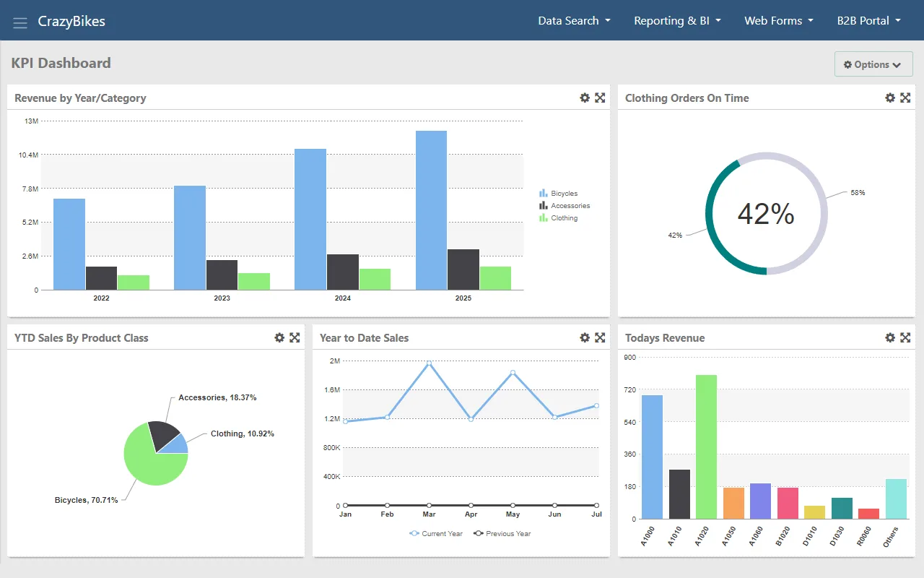The width and height of the screenshot is (924, 578).
Task: Toggle the Clothing legend series
Action: 558,218
